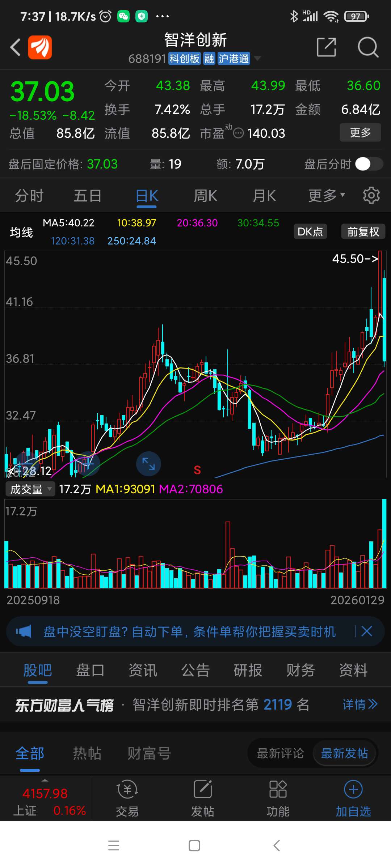This screenshot has width=391, height=868.
Task: Open the 成交量 indicator dropdown
Action: click(30, 489)
